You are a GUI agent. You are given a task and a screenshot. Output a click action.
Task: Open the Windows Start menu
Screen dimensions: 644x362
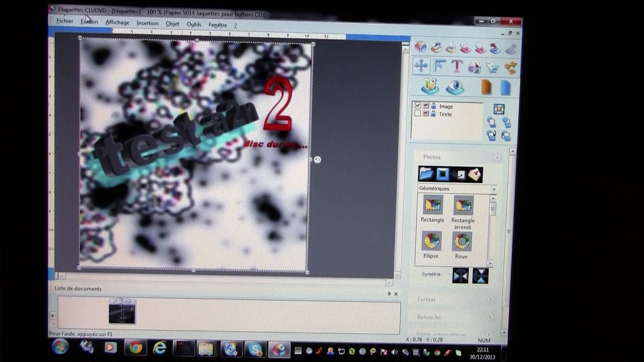(60, 346)
